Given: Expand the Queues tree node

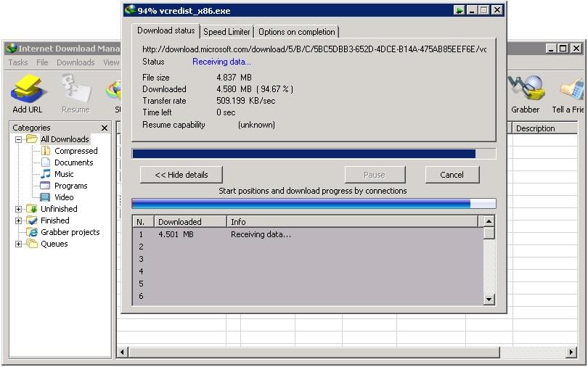Looking at the screenshot, I should pyautogui.click(x=18, y=244).
